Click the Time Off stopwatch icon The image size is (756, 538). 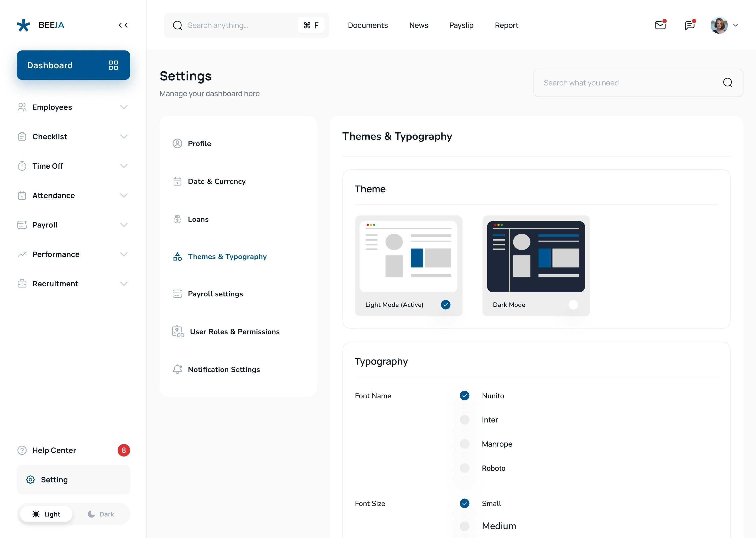coord(22,166)
